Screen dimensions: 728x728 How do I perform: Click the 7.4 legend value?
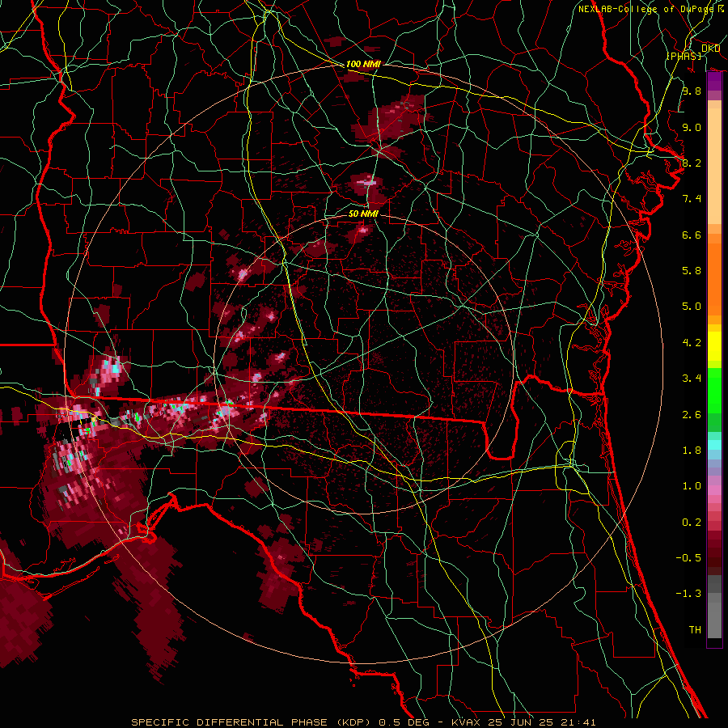point(692,199)
